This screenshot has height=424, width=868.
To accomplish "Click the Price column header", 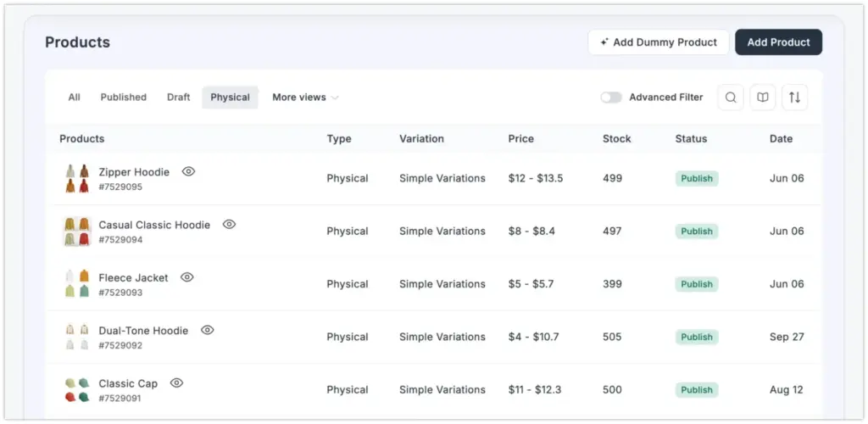I will tap(520, 138).
